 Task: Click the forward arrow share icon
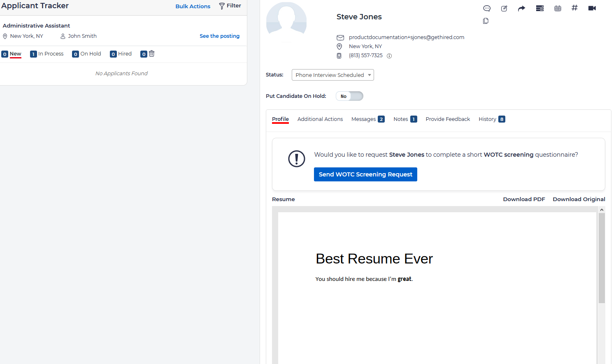pos(521,8)
